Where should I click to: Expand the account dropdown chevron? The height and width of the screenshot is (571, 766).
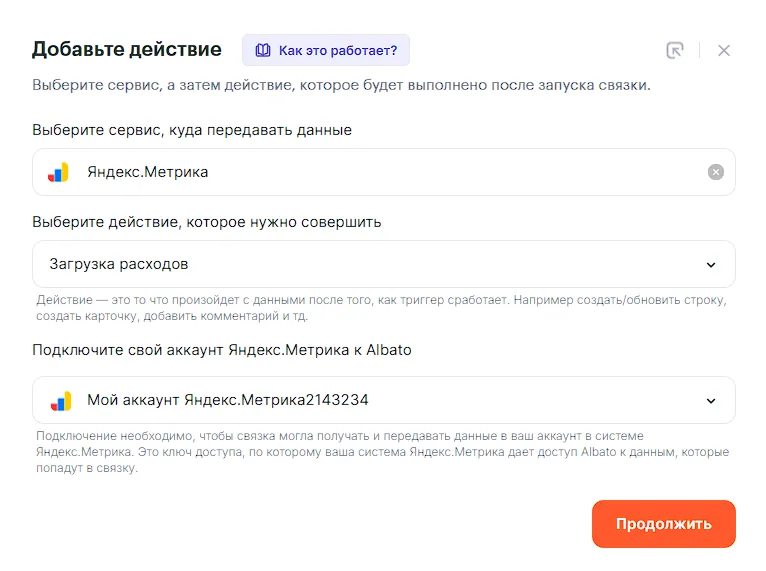pyautogui.click(x=711, y=401)
